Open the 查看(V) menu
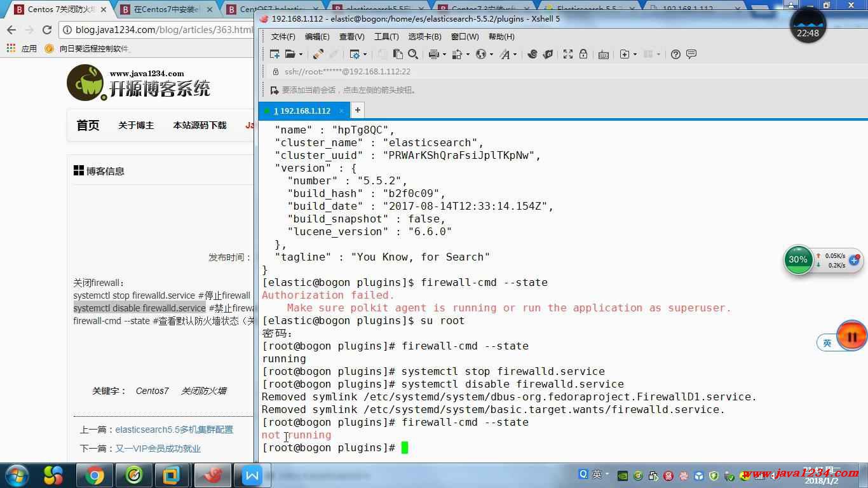Viewport: 868px width, 488px height. (x=351, y=37)
